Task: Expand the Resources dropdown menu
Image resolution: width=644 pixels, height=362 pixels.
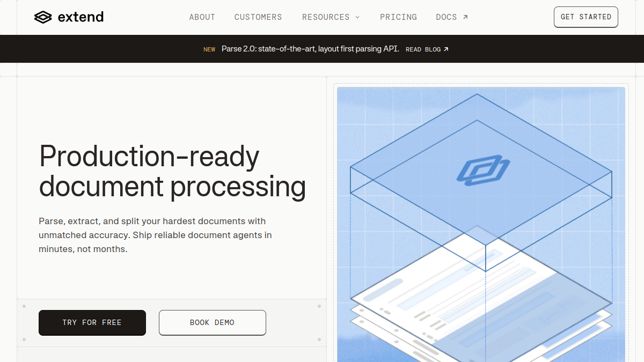Action: click(331, 17)
